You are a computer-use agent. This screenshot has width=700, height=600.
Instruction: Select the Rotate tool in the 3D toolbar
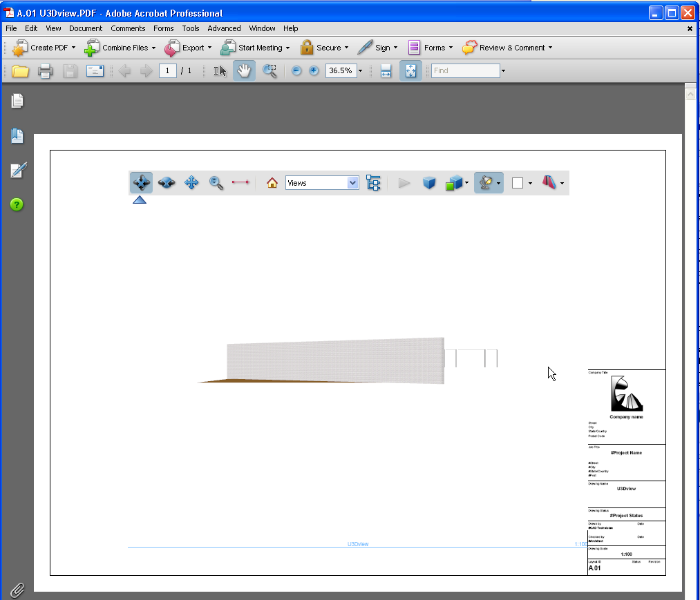pyautogui.click(x=141, y=182)
